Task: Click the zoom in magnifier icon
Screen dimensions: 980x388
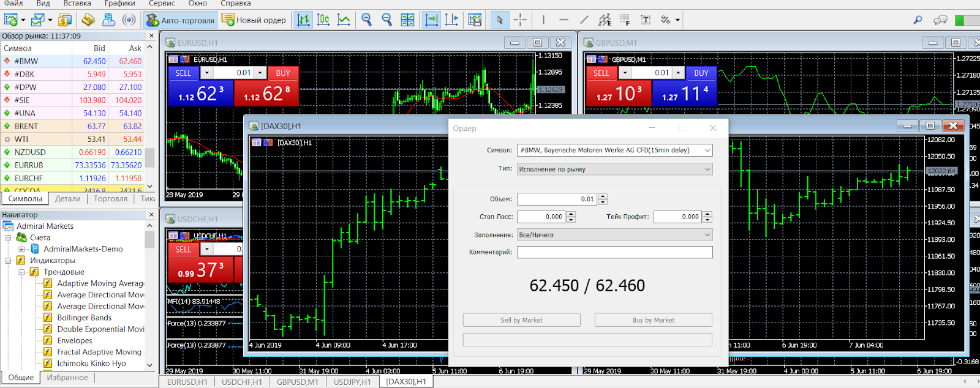Action: coord(366,20)
